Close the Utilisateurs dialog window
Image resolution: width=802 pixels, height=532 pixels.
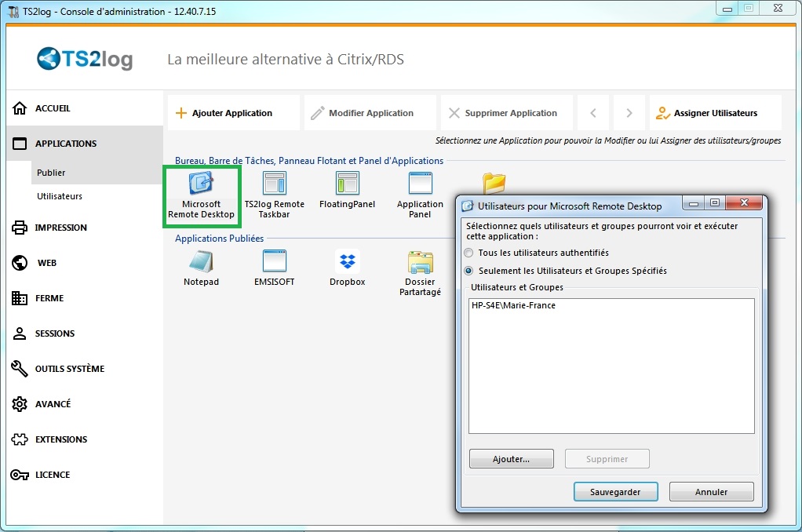744,203
